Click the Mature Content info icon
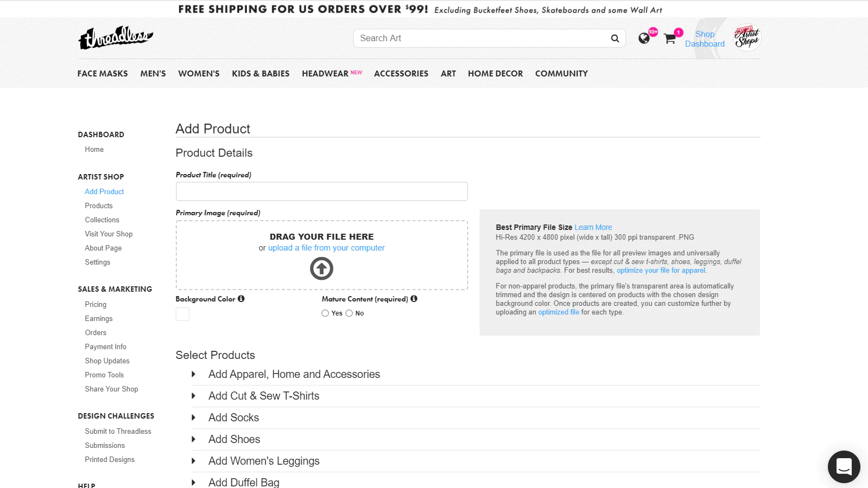 [414, 299]
